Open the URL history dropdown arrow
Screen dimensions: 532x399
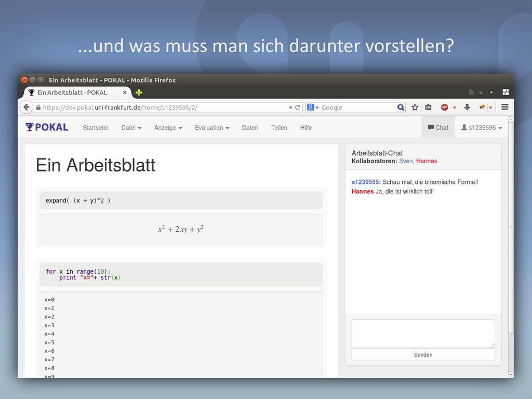[x=290, y=108]
